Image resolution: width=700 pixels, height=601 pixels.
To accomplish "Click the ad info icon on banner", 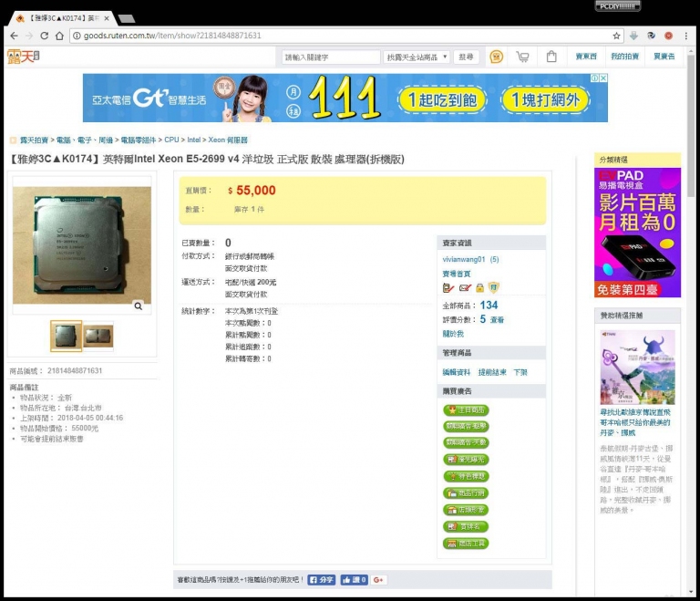I will pos(595,78).
